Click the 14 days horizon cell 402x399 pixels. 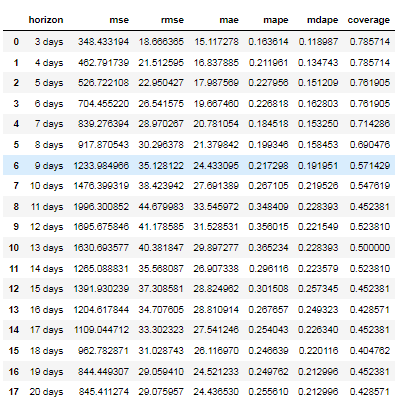(46, 269)
